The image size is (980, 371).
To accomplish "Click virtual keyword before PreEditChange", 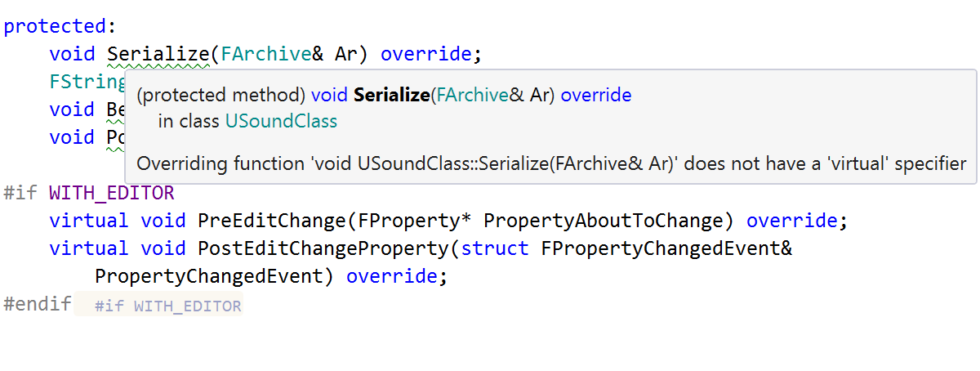I will tap(89, 221).
